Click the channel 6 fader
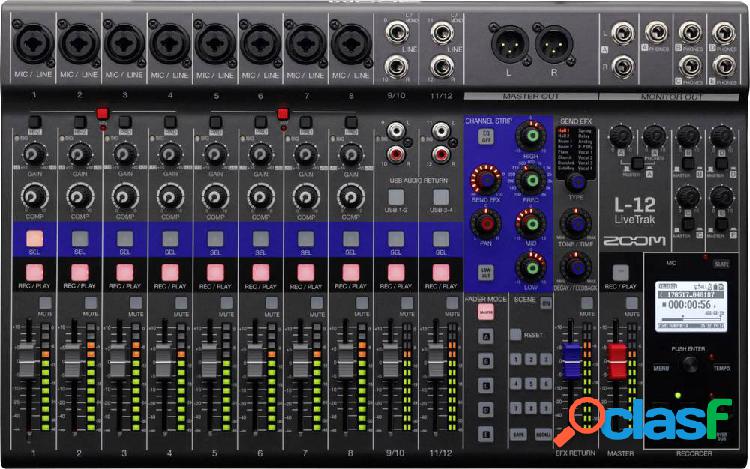Viewport: 750px width, 469px height. 255,360
